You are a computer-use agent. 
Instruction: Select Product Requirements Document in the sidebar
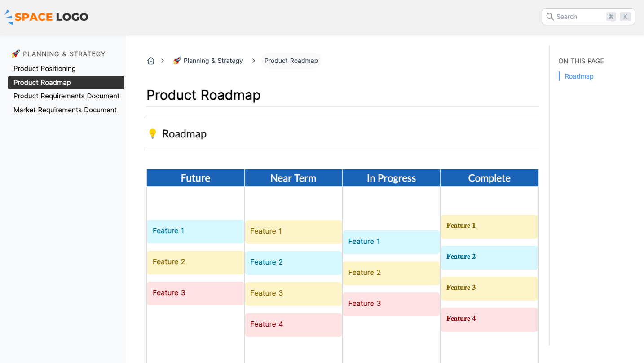(66, 96)
